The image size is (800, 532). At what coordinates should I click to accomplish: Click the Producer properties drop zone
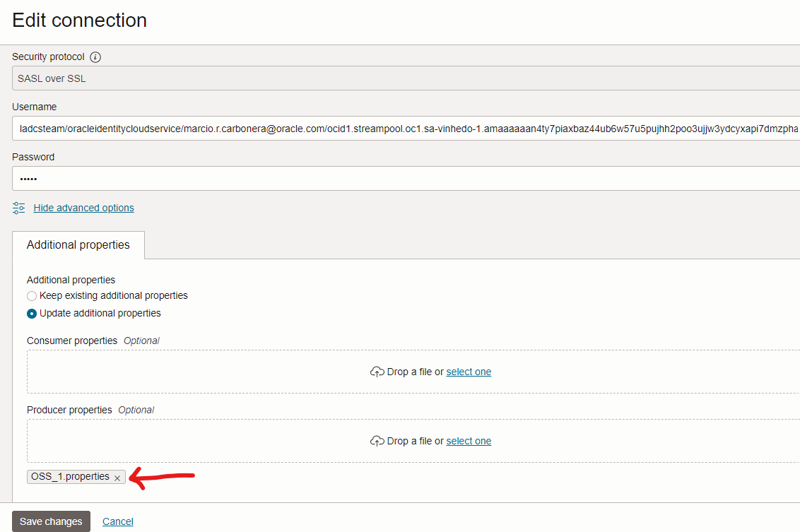[x=212, y=441]
